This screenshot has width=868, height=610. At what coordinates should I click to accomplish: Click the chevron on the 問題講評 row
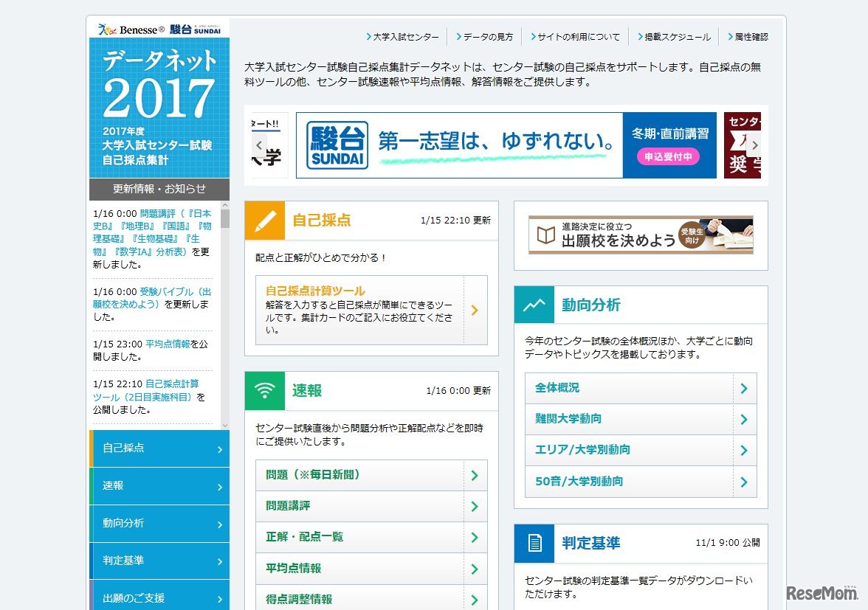[x=475, y=506]
